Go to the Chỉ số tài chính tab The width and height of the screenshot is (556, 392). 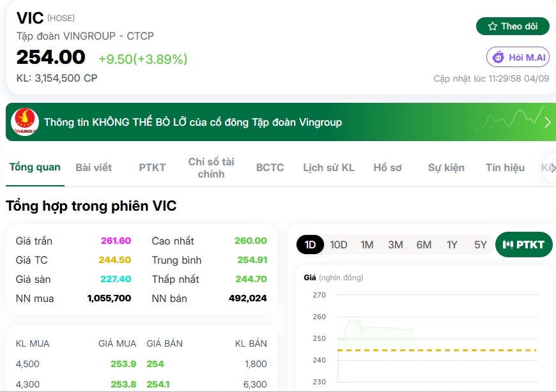coord(211,167)
